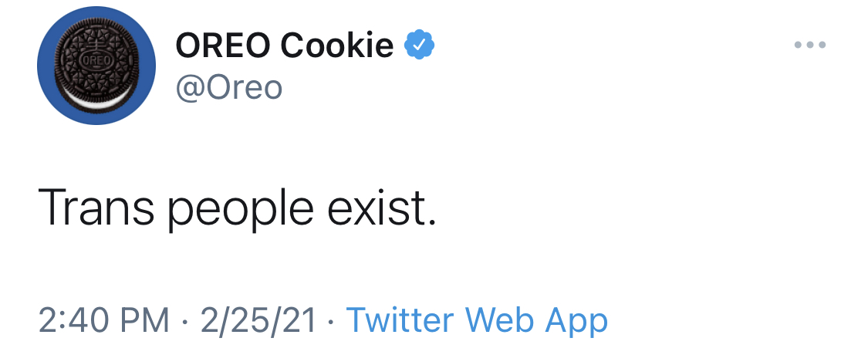Click the blue verified checkmark badge
The height and width of the screenshot is (355, 868).
click(420, 45)
